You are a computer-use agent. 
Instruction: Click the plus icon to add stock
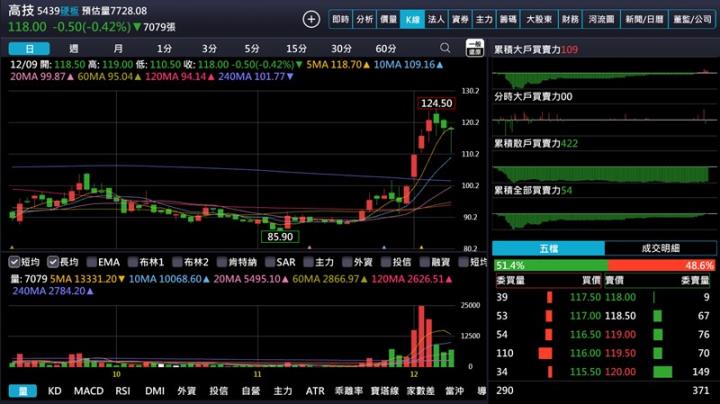311,19
